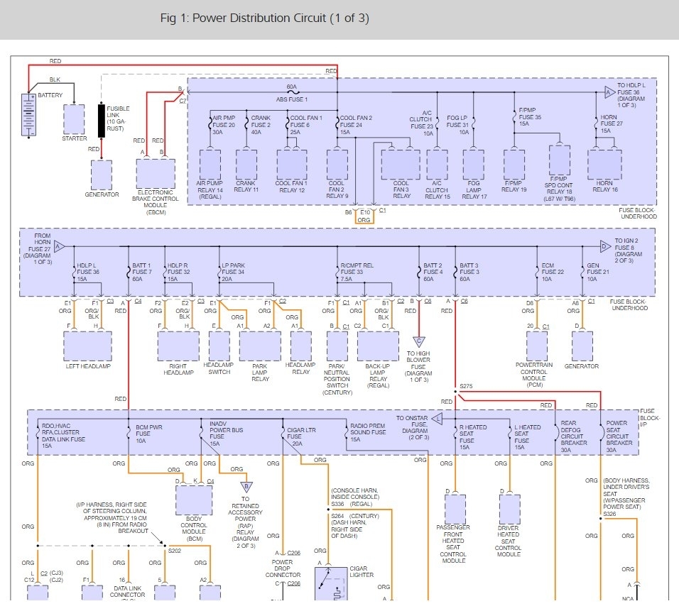Viewport: 679px width, 616px height.
Task: Select the Horn Relay 16 box
Action: [x=604, y=165]
